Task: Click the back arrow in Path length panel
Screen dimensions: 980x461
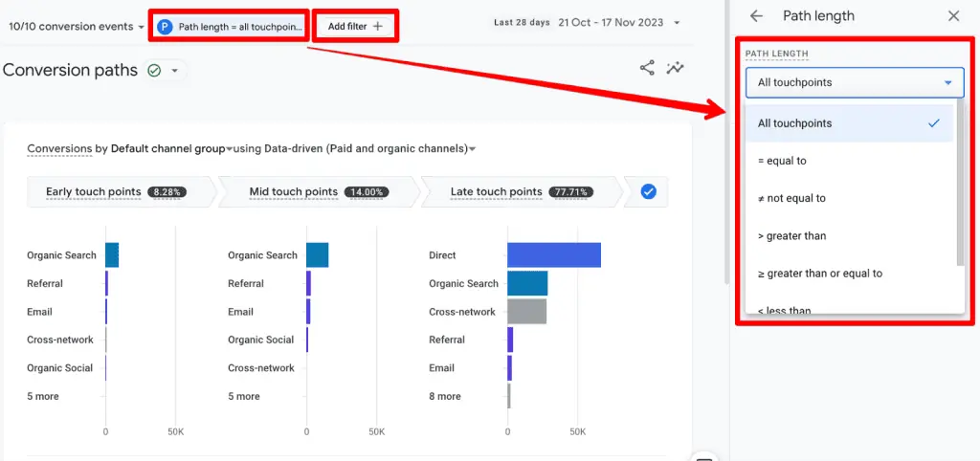Action: tap(756, 16)
